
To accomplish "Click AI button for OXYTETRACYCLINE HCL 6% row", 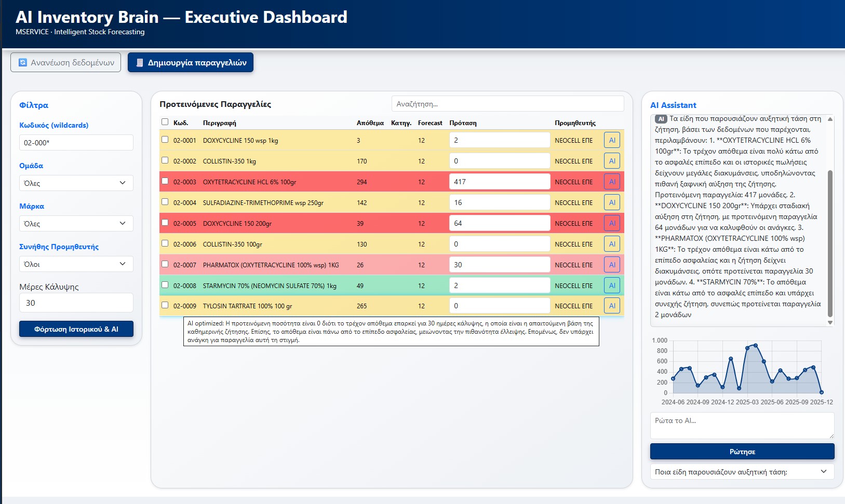I will tap(612, 182).
